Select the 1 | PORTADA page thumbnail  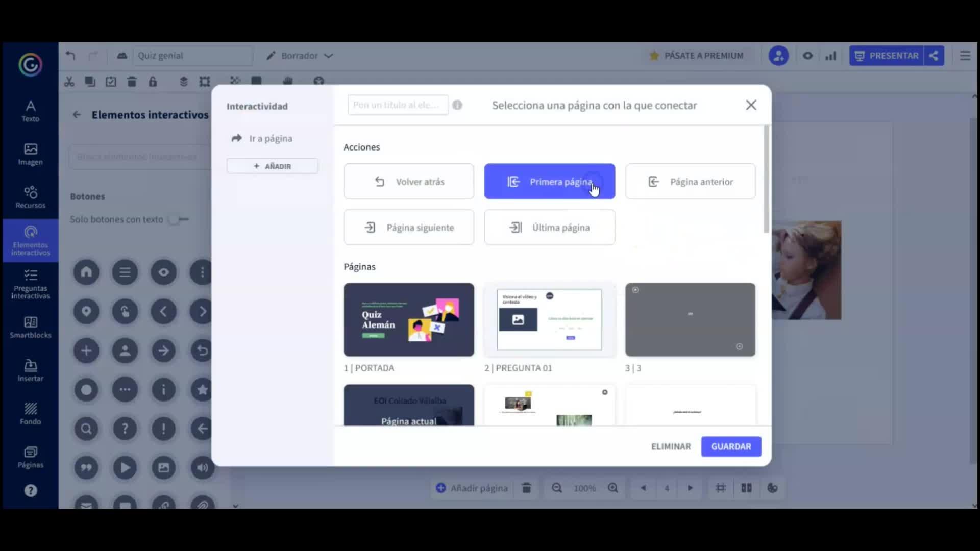[408, 320]
